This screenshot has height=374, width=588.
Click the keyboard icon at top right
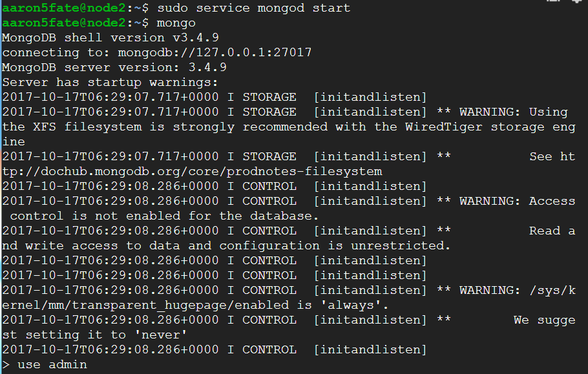pyautogui.click(x=554, y=1)
